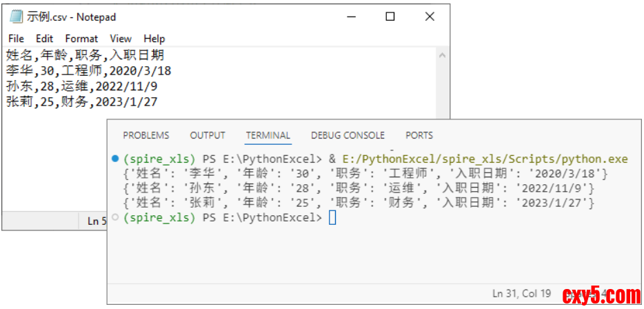Open the File menu
The image size is (644, 309).
coord(16,39)
